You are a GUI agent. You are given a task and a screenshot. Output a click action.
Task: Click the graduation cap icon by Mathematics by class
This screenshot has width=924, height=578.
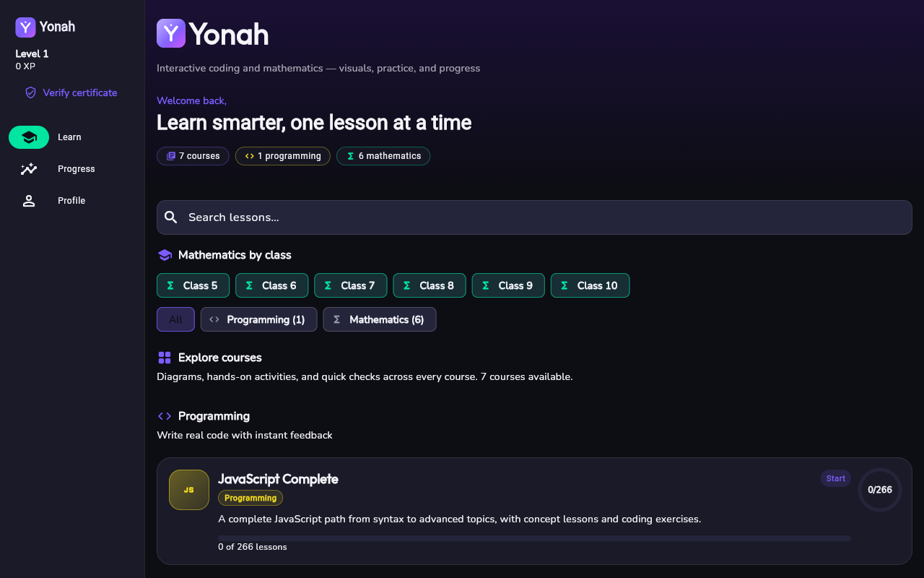[x=165, y=255]
